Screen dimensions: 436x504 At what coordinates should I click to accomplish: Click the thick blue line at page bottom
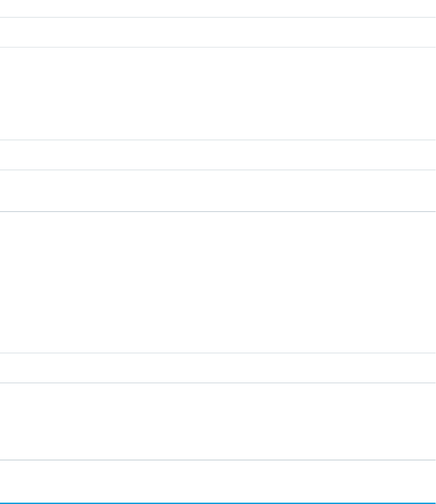click(x=218, y=503)
